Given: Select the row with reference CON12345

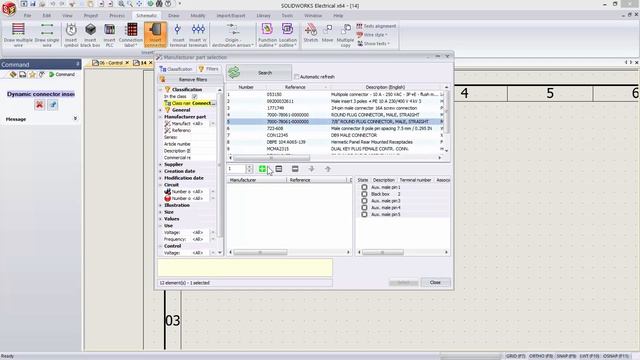Looking at the screenshot, I should click(x=335, y=135).
